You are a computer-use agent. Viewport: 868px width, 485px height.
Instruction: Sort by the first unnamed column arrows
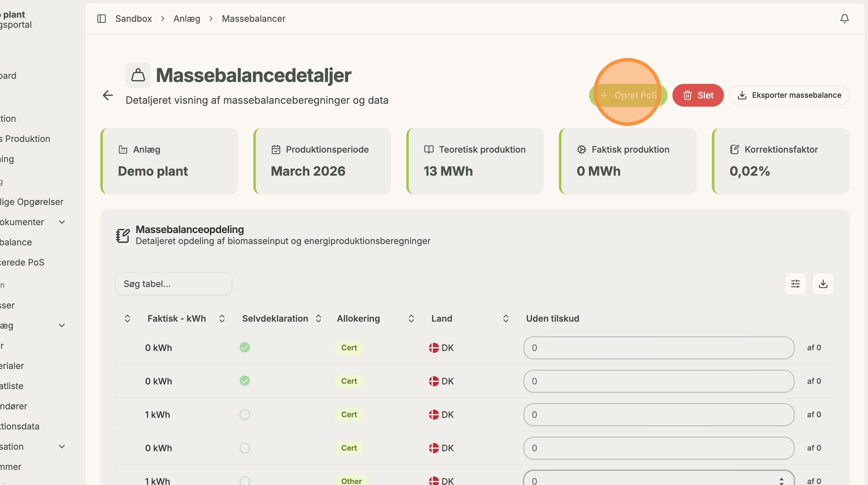click(x=127, y=318)
